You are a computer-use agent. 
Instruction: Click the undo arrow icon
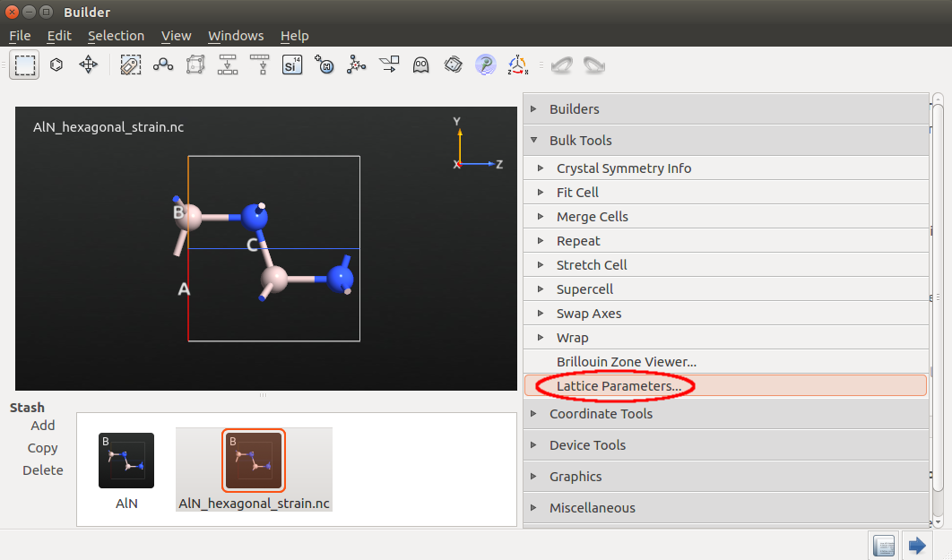(x=561, y=65)
